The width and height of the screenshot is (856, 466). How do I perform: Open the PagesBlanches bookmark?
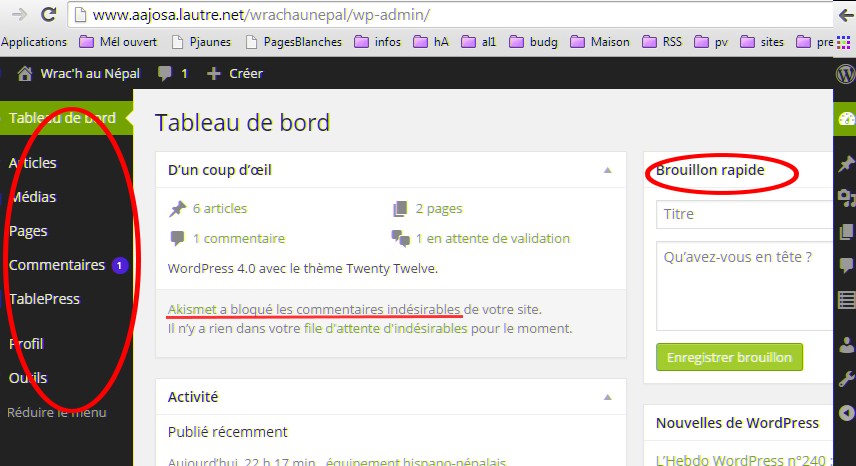coord(294,42)
